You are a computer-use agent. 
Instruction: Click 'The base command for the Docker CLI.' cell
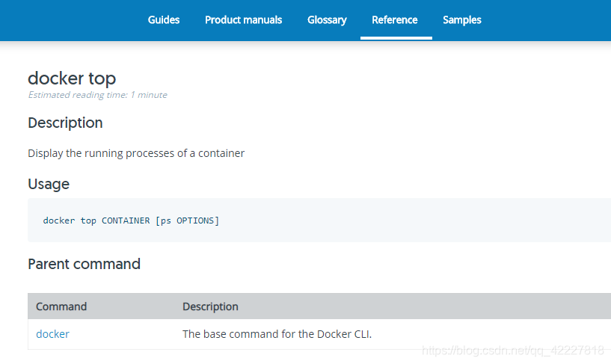(x=277, y=334)
